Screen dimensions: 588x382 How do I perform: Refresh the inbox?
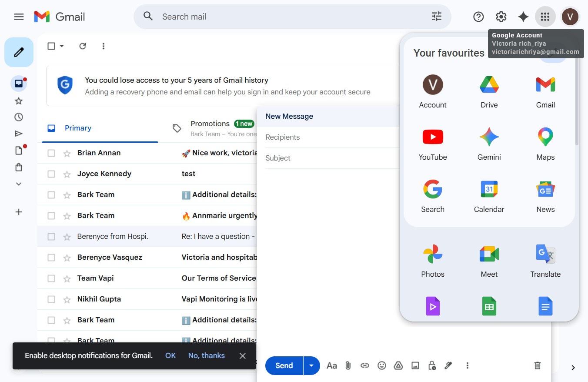pyautogui.click(x=83, y=46)
